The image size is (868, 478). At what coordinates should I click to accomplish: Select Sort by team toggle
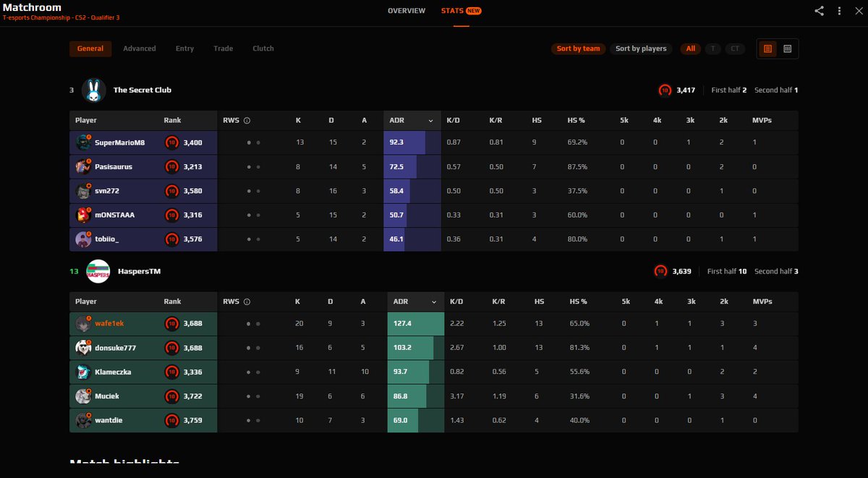pyautogui.click(x=578, y=48)
